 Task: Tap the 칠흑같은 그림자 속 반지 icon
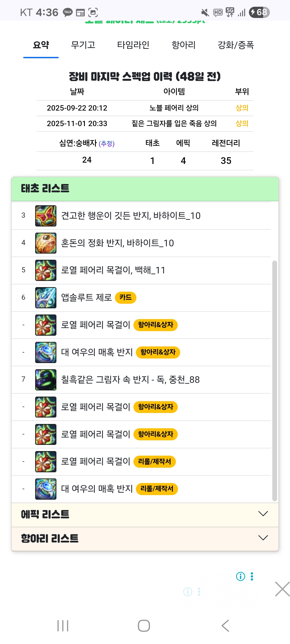(46, 380)
